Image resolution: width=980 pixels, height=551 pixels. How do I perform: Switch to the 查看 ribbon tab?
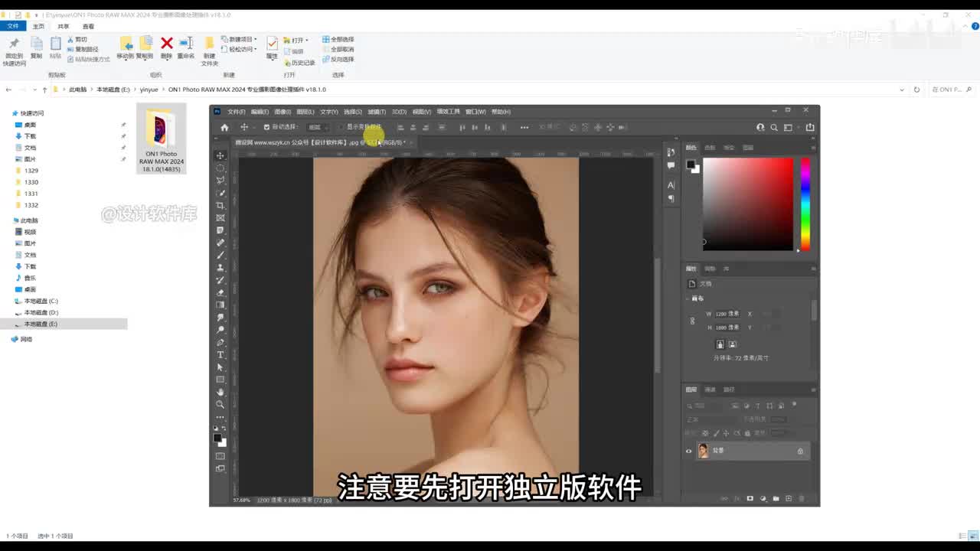click(88, 26)
